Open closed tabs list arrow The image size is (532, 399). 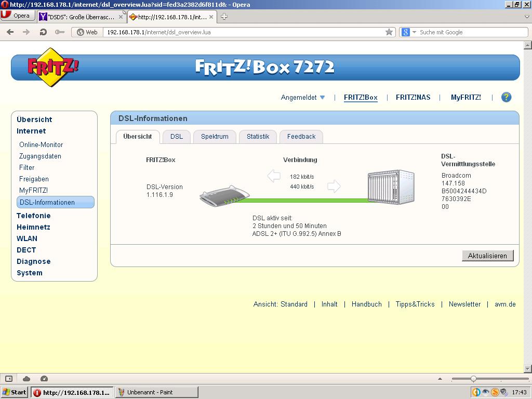pos(527,16)
